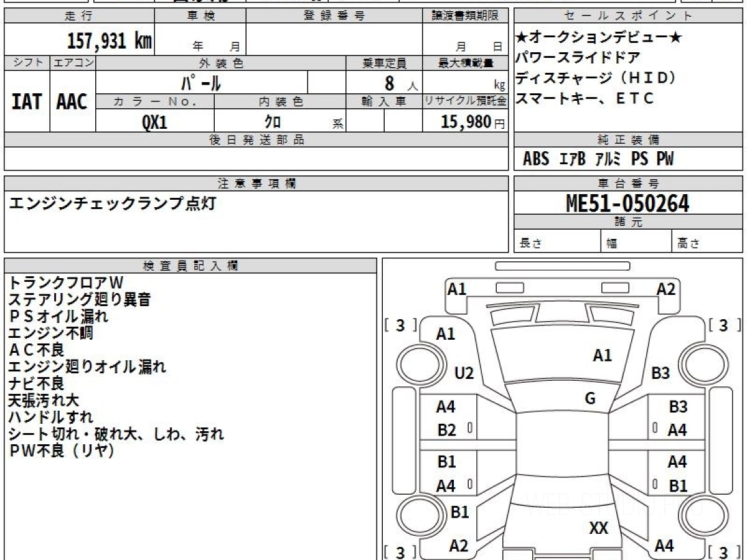
Task: Click the XX mark on the diagram
Action: click(x=598, y=528)
